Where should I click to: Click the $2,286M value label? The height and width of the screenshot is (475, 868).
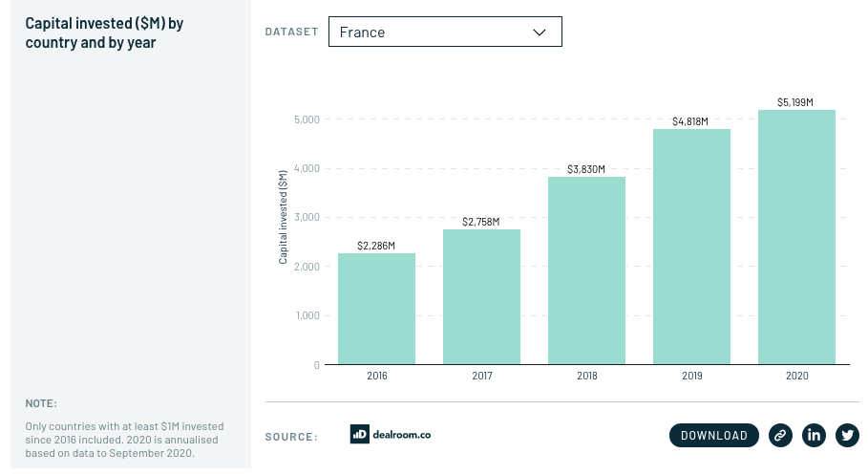[376, 246]
